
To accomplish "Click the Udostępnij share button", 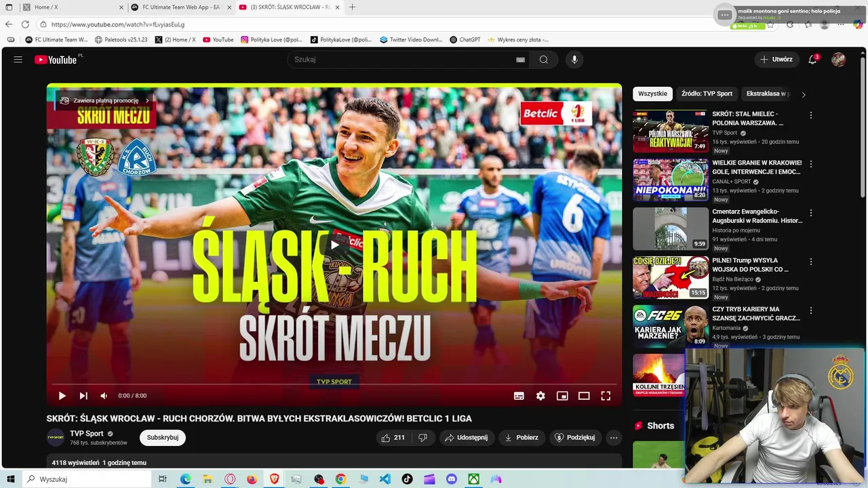I will (467, 438).
